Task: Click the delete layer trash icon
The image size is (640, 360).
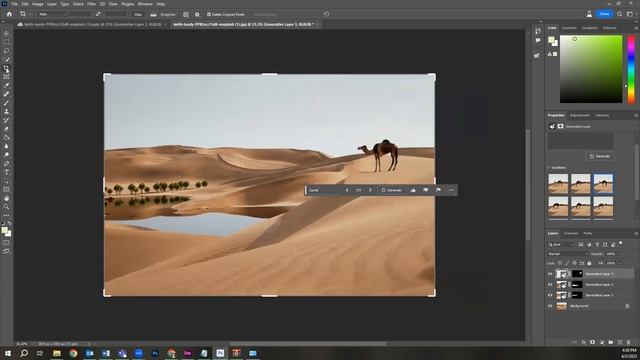Action: click(x=628, y=342)
